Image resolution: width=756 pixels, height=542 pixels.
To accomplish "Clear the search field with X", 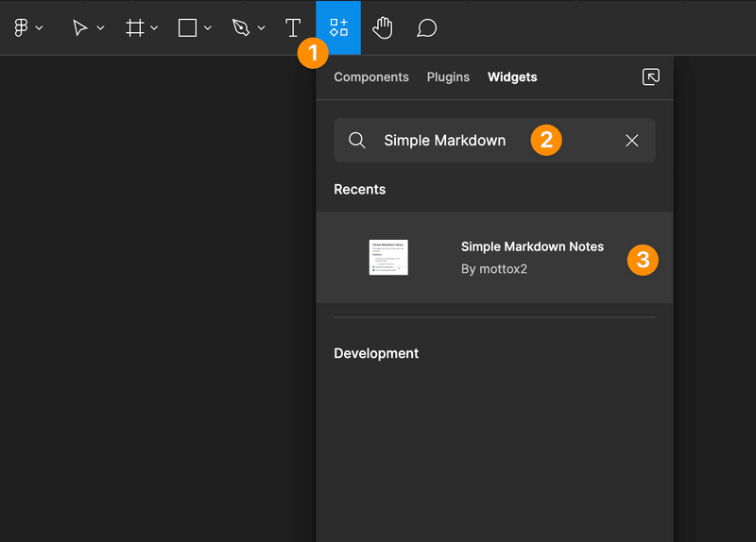I will pos(631,141).
